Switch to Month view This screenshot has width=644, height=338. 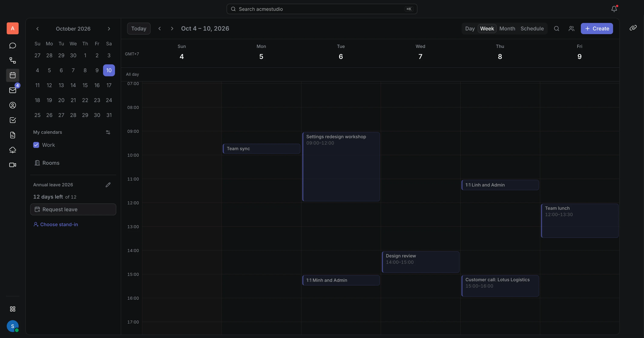tap(507, 29)
